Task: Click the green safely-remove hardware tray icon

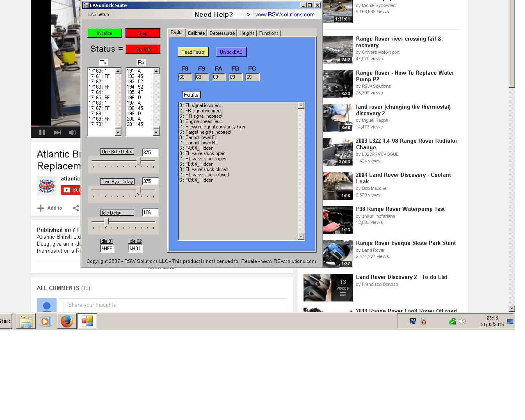Action: pos(452,321)
